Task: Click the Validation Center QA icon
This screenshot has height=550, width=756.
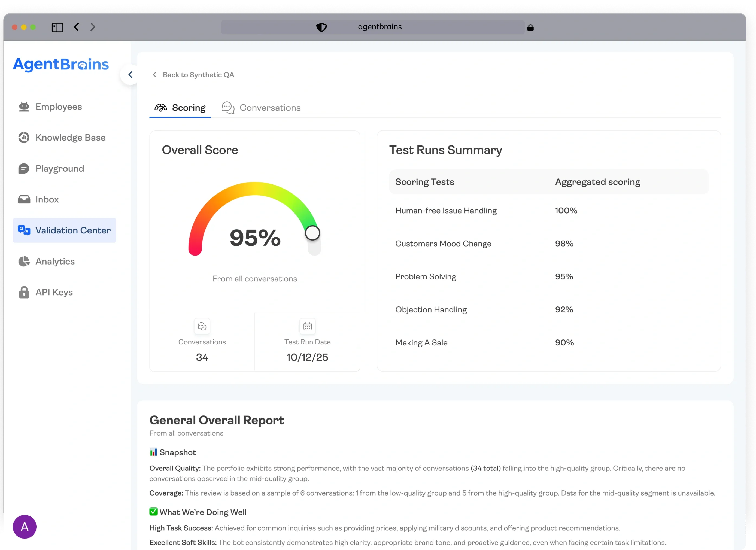Action: tap(24, 230)
